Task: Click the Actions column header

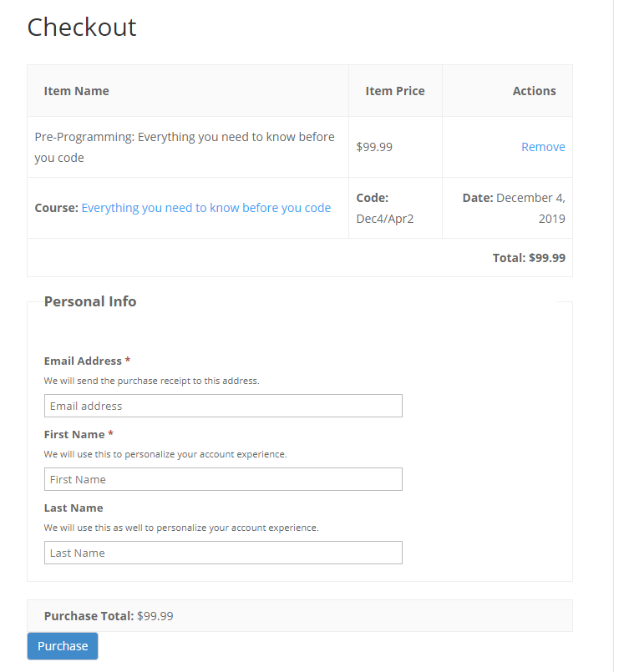Action: click(x=534, y=91)
